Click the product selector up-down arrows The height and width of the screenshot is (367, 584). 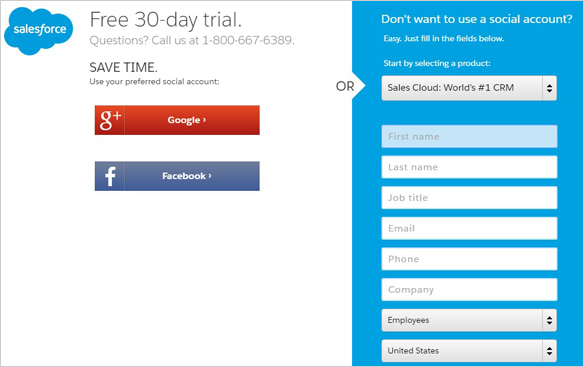tap(549, 88)
